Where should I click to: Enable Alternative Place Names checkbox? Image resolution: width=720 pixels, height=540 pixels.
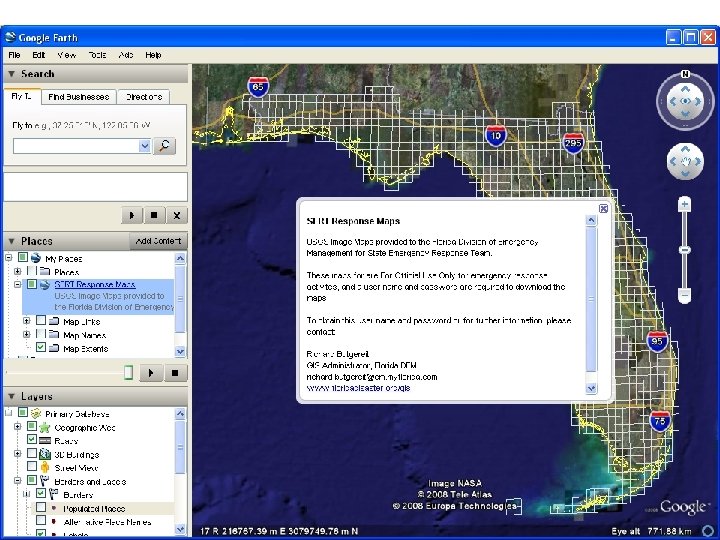click(41, 520)
